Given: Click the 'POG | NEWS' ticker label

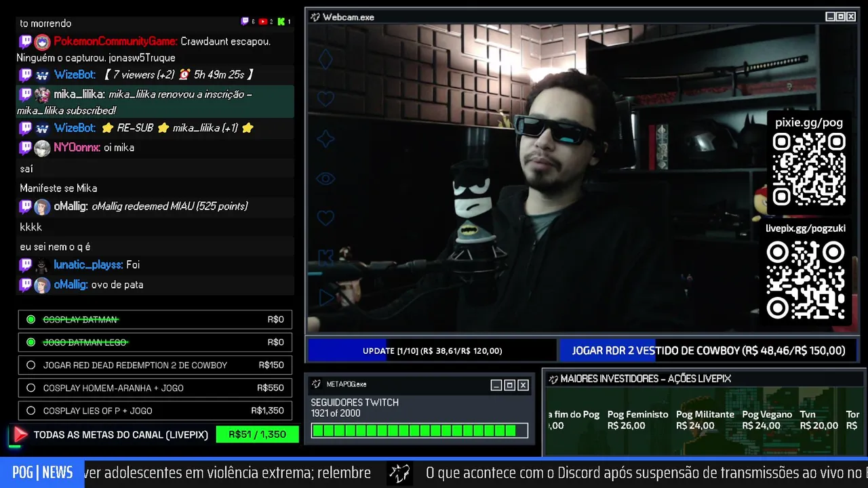Looking at the screenshot, I should click(x=42, y=473).
